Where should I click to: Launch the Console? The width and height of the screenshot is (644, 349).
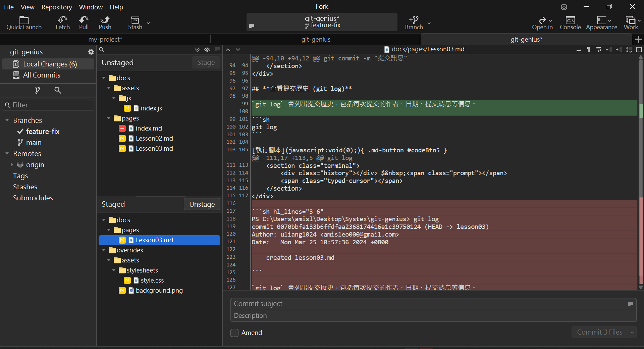570,23
